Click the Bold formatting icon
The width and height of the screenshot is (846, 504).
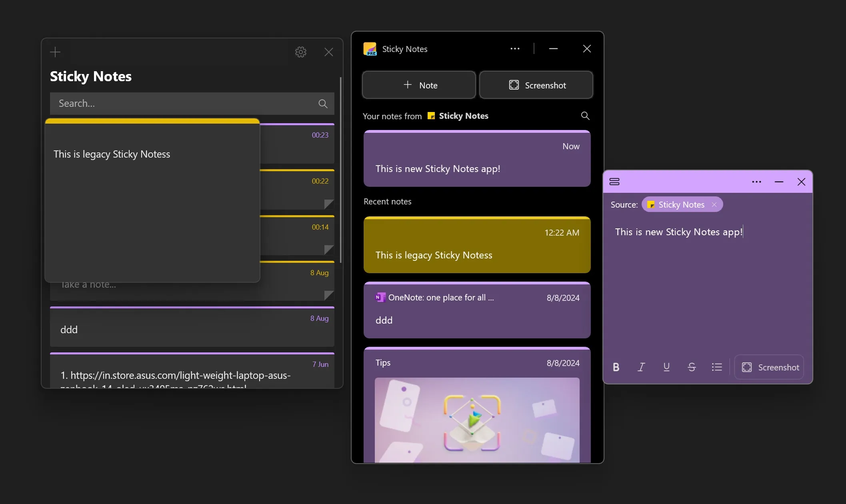point(616,366)
